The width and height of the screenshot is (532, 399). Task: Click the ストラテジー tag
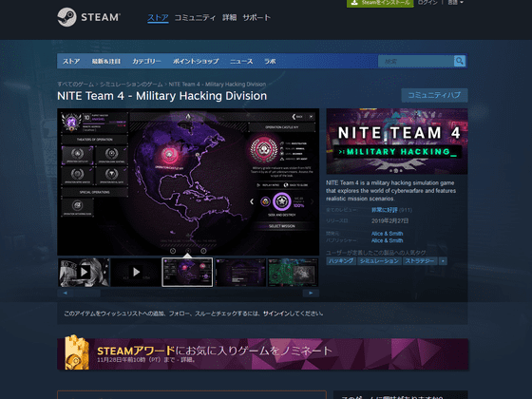point(420,261)
